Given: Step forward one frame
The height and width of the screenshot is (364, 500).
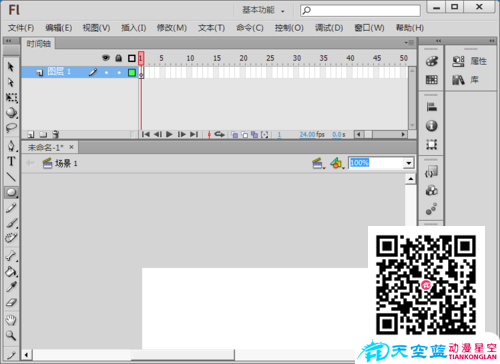Looking at the screenshot, I should 182,134.
